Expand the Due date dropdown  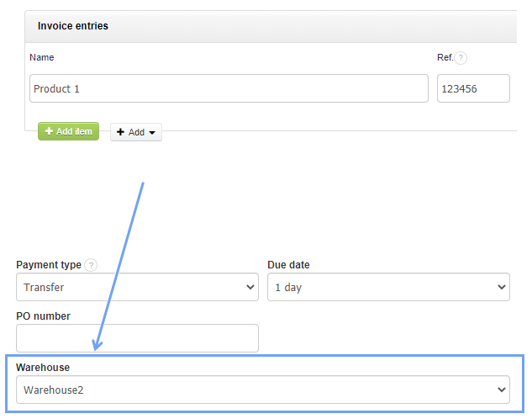click(388, 287)
